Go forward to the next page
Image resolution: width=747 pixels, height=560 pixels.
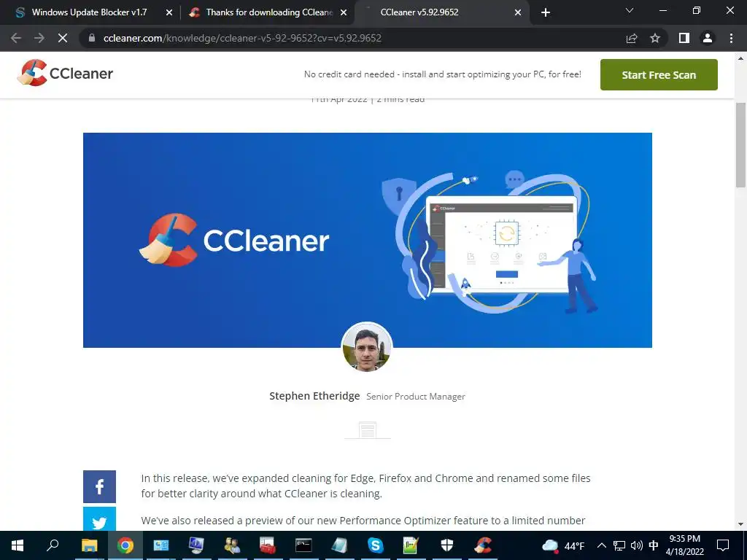click(x=39, y=38)
